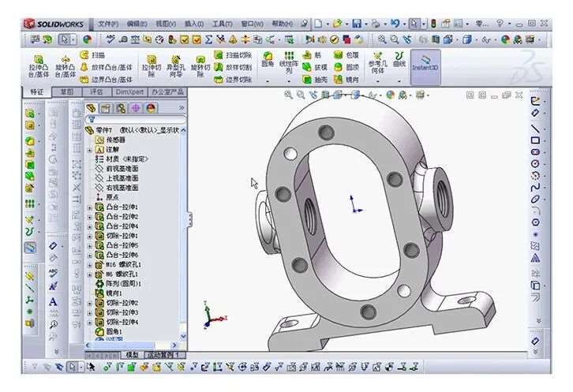
Task: Toggle the Instant3D button
Action: (x=425, y=62)
